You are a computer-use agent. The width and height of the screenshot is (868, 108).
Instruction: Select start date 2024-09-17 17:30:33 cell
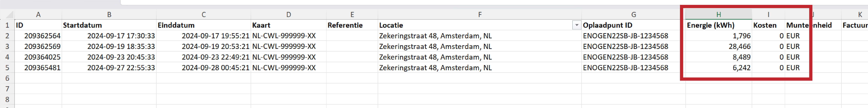(x=109, y=36)
